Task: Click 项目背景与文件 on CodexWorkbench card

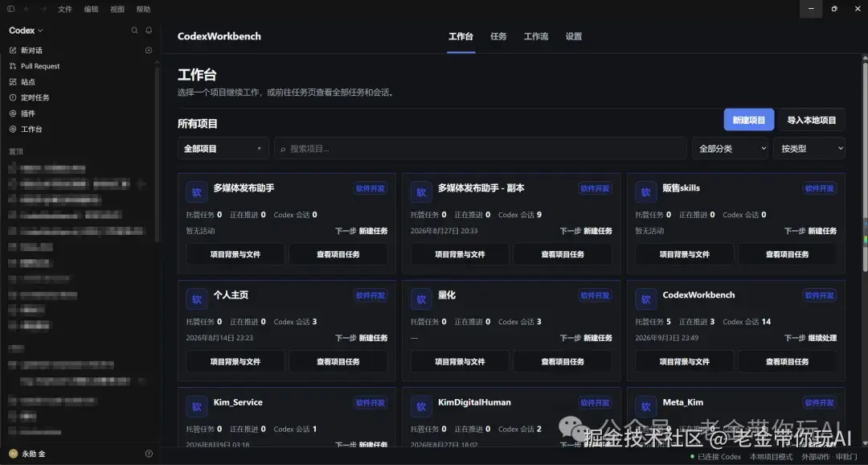Action: [685, 361]
